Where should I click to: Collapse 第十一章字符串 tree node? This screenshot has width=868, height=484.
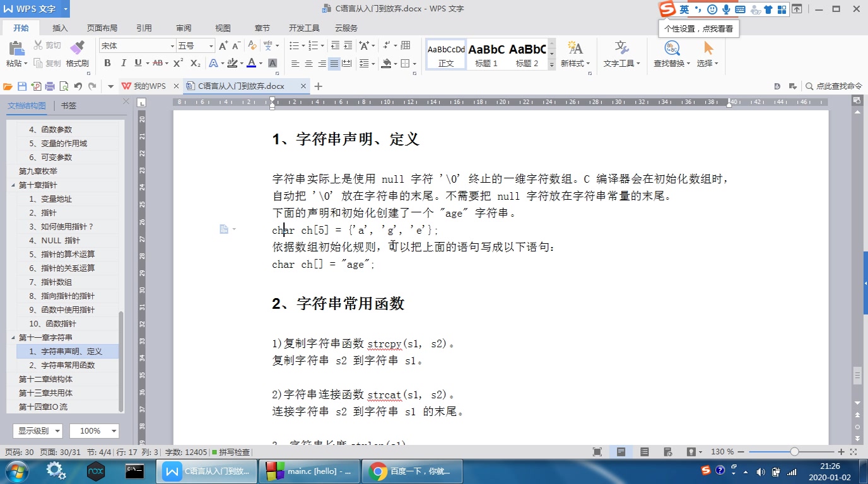[x=13, y=337]
